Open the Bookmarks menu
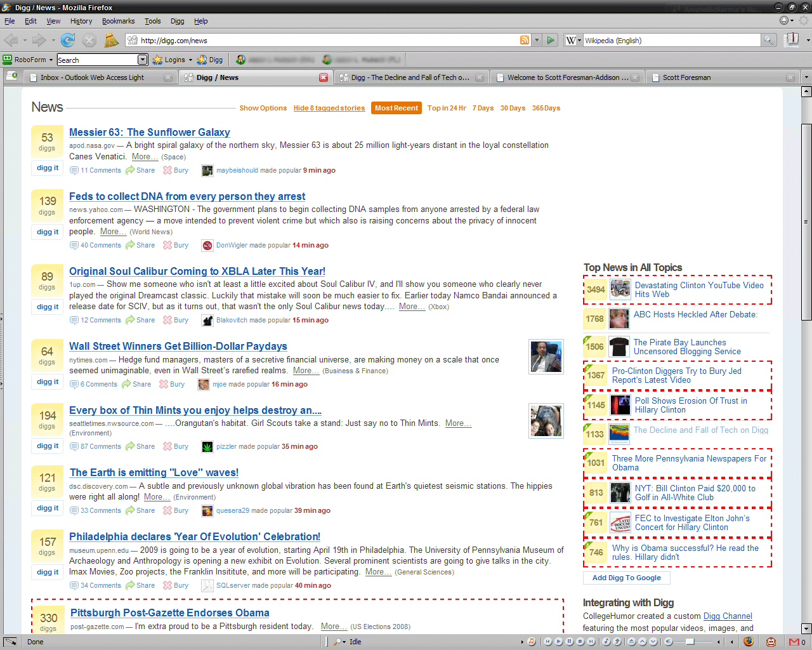 point(118,21)
